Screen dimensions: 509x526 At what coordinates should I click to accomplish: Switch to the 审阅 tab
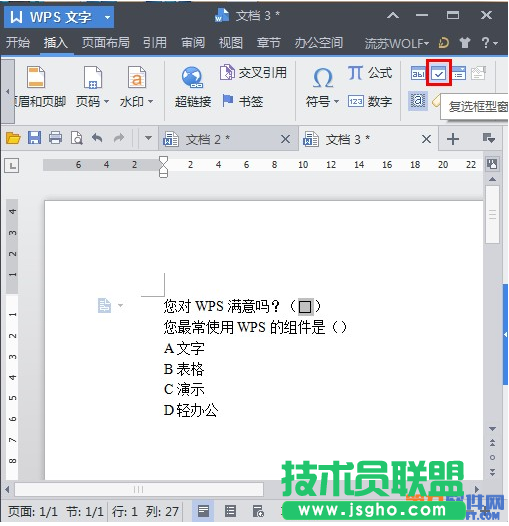[193, 43]
